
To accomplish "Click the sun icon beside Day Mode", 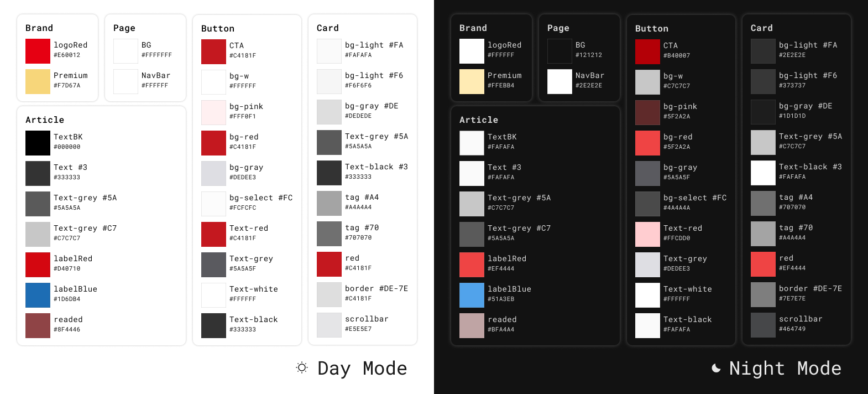I will 302,367.
